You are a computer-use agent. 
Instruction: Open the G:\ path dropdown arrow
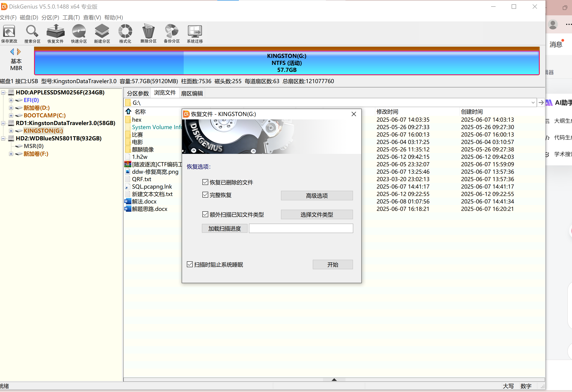pos(533,103)
